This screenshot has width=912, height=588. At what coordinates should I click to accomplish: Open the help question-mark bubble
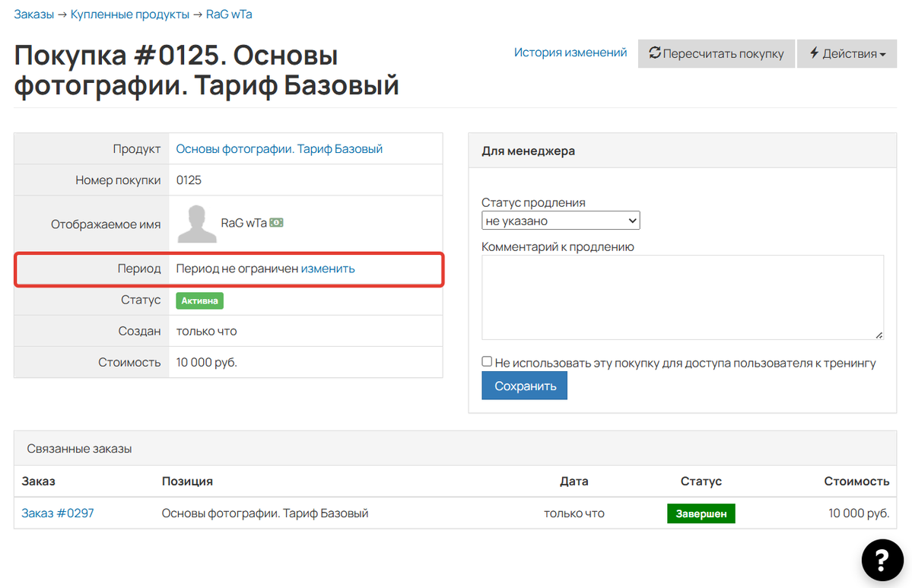882,560
